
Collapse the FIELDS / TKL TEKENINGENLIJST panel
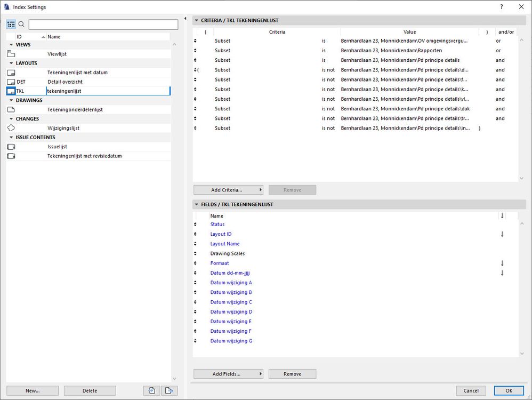(x=197, y=204)
